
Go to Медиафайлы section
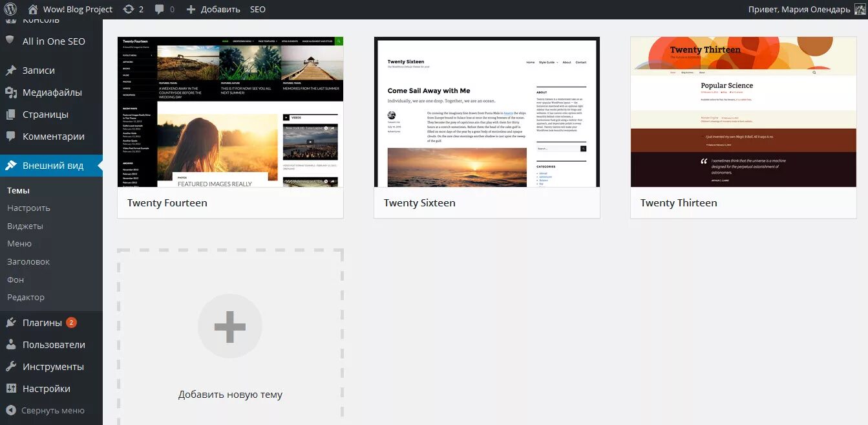pyautogui.click(x=51, y=93)
